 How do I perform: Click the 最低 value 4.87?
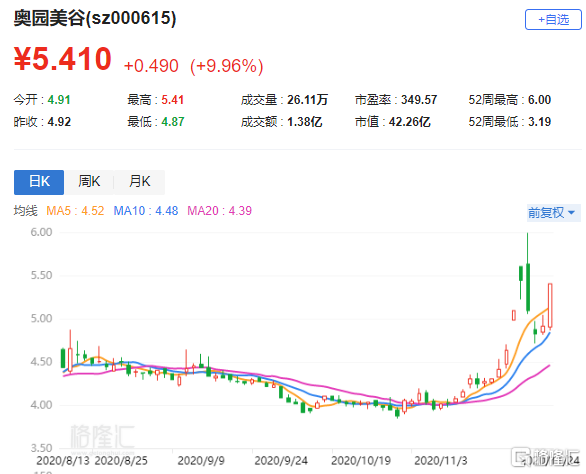(173, 121)
